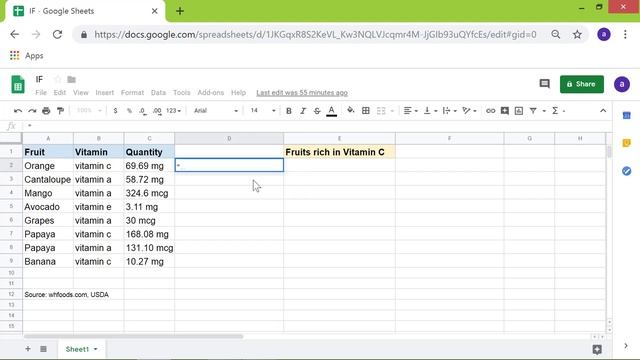640x360 pixels.
Task: Expand filter views dropdown arrow
Action: (544, 111)
